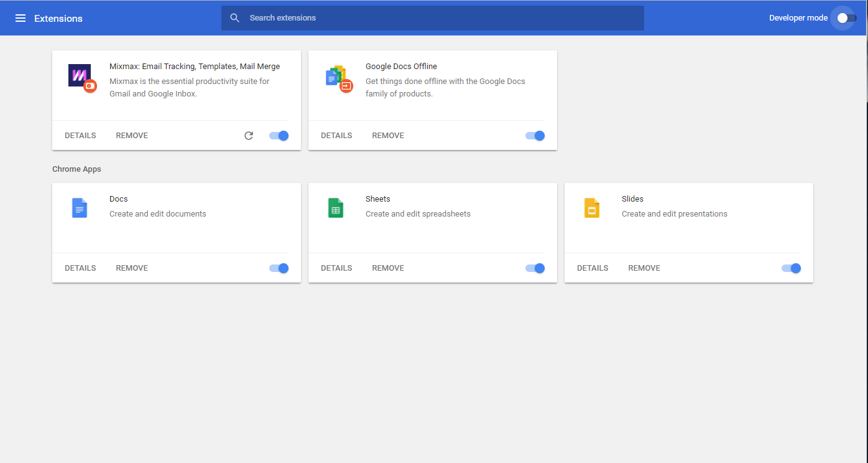This screenshot has height=463, width=868.
Task: Click the Mixmax extension title text
Action: coord(195,67)
